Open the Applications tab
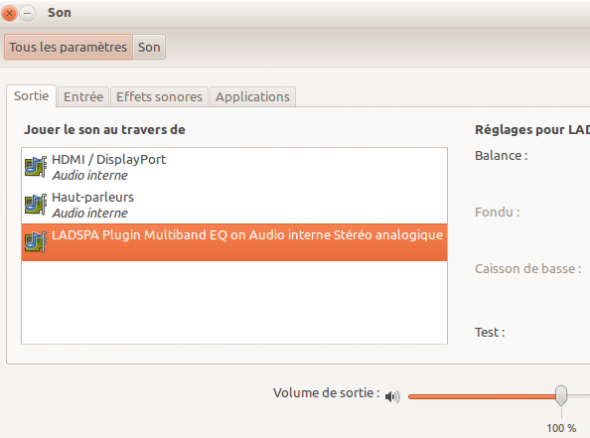The width and height of the screenshot is (590, 438). point(252,97)
